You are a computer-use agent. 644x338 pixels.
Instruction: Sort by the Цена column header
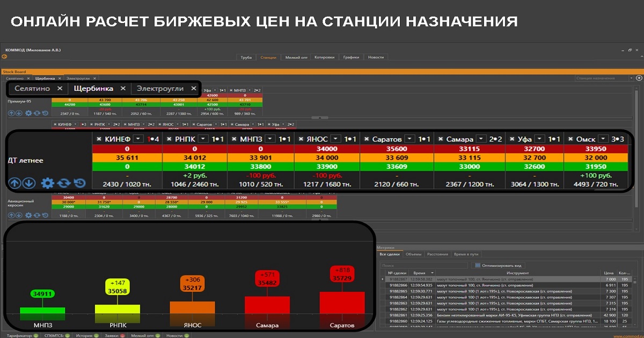coord(608,273)
